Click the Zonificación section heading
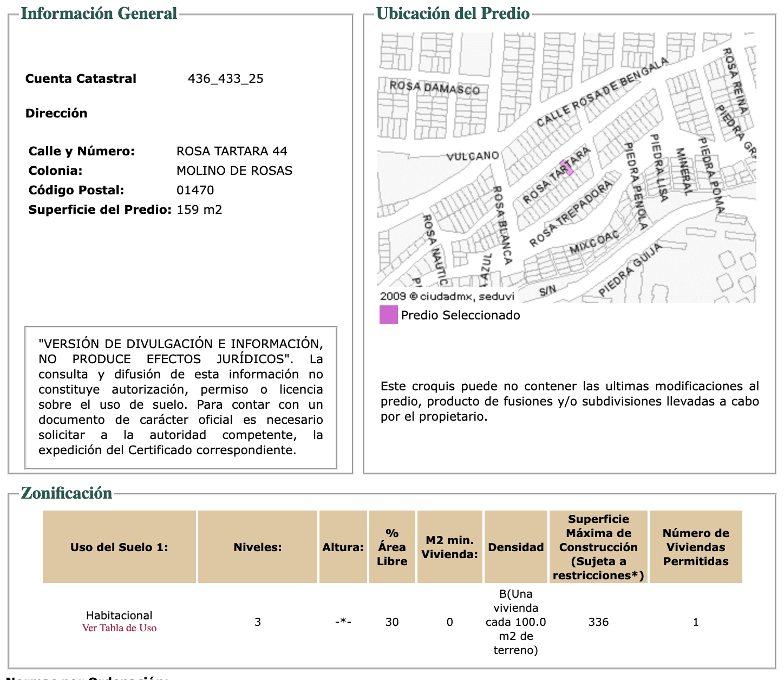This screenshot has height=680, width=784. [x=67, y=493]
